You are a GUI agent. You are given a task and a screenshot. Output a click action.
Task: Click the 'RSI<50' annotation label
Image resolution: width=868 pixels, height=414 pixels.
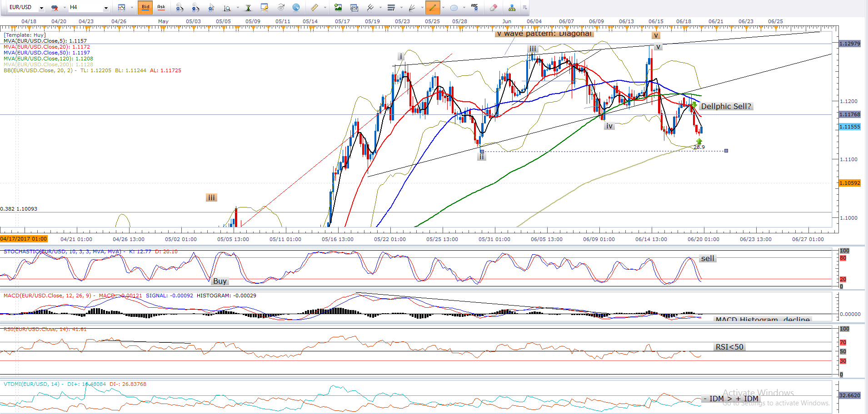coord(729,347)
